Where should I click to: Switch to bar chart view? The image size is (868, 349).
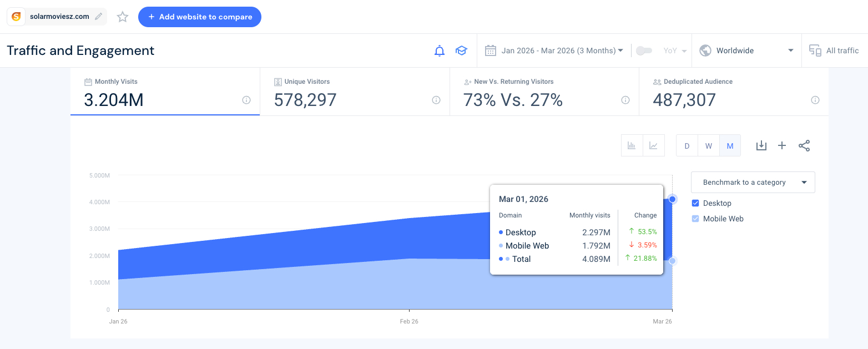(x=632, y=146)
